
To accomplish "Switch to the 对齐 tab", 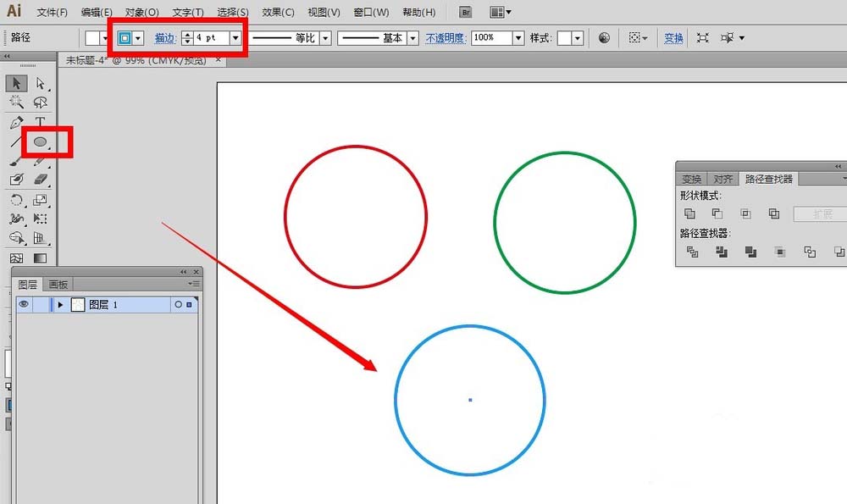I will click(722, 179).
